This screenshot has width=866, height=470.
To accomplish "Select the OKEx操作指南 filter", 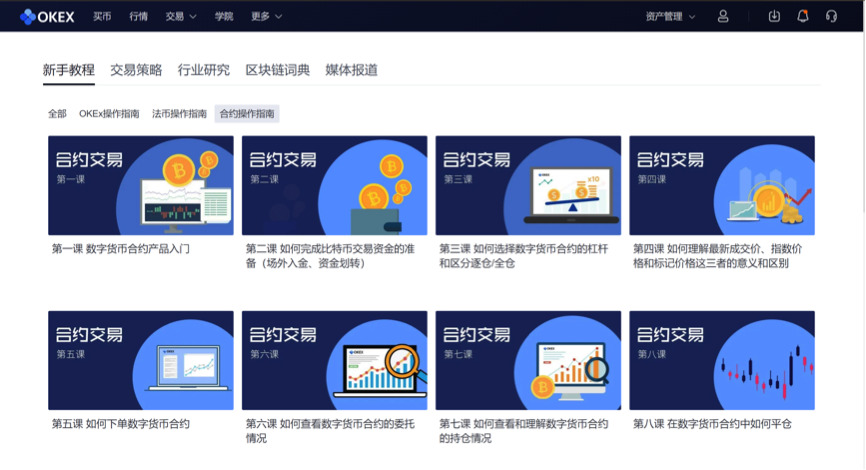I will [x=109, y=114].
